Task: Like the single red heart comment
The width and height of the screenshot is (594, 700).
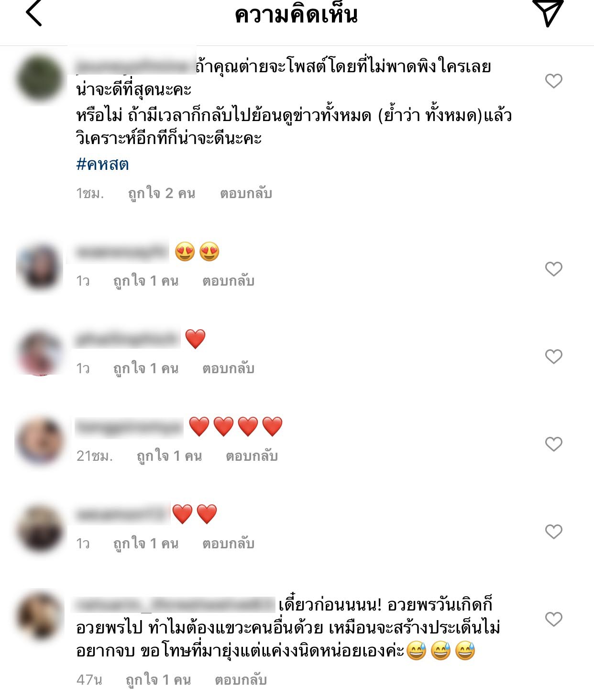Action: (x=553, y=356)
